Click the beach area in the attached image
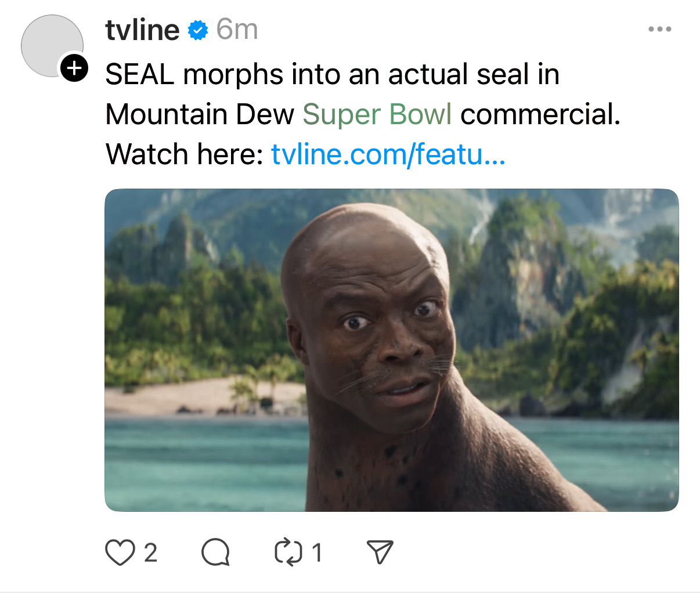Screen dimensions: 700x607 click(203, 396)
